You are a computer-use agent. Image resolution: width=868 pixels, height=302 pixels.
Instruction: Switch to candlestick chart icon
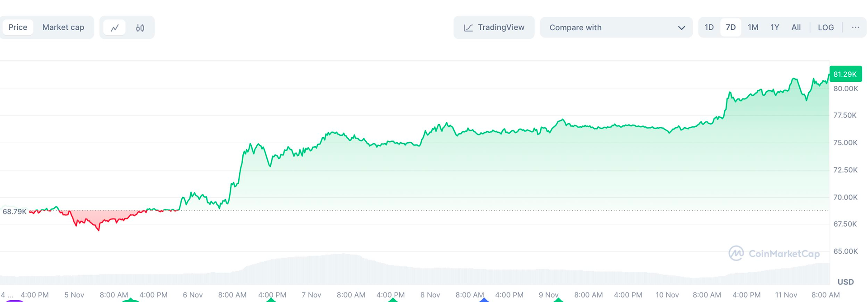click(x=140, y=28)
